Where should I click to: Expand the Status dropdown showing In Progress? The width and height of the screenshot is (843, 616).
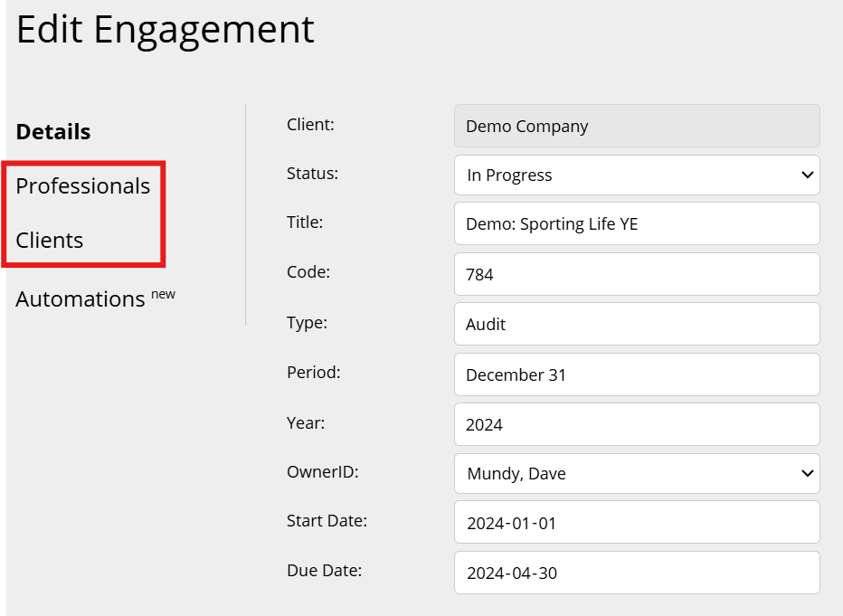[637, 175]
